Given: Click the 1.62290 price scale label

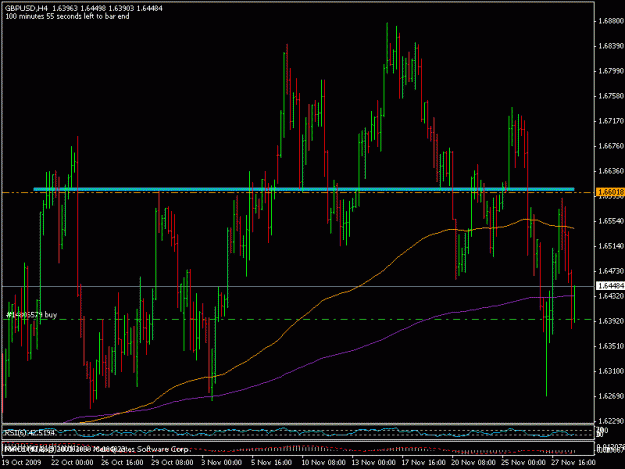Looking at the screenshot, I should [611, 421].
